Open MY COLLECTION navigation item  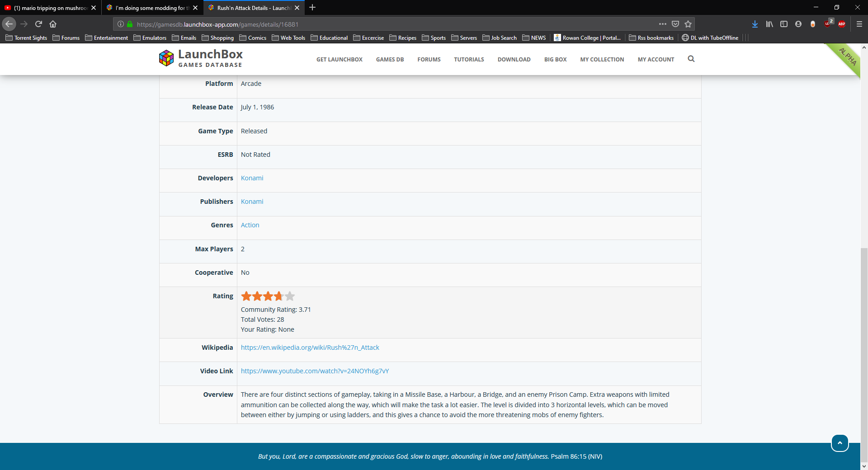click(602, 59)
